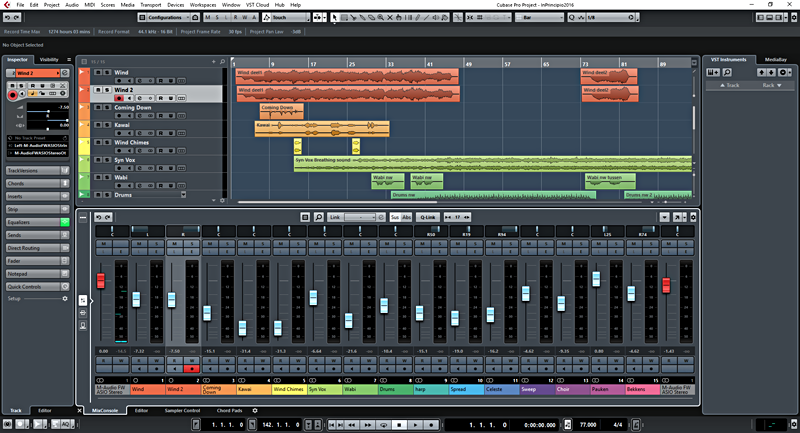
Task: Click the Fast Forward transport button
Action: (367, 424)
